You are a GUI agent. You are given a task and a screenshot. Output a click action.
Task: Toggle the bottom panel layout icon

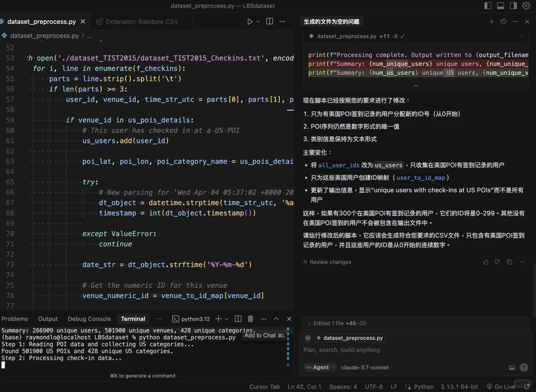[500, 6]
